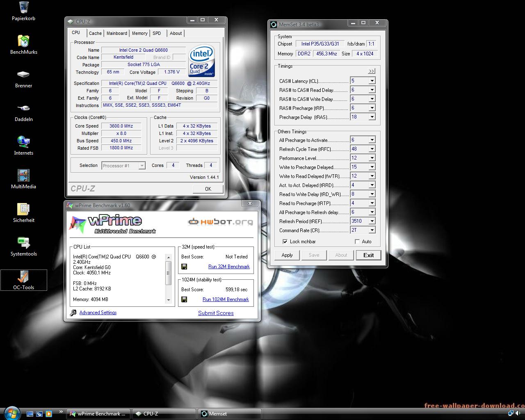Click the Run 32M Benchmark link
This screenshot has width=525, height=420.
tap(229, 267)
